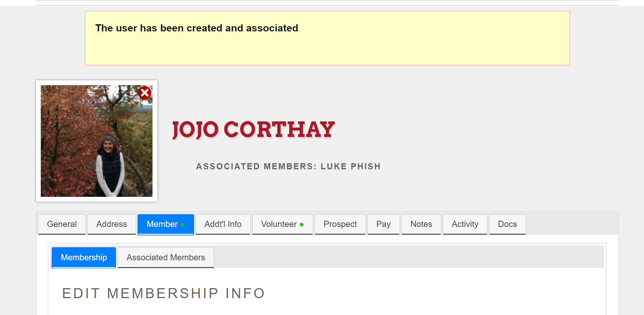Show the Docs tab

(x=507, y=224)
